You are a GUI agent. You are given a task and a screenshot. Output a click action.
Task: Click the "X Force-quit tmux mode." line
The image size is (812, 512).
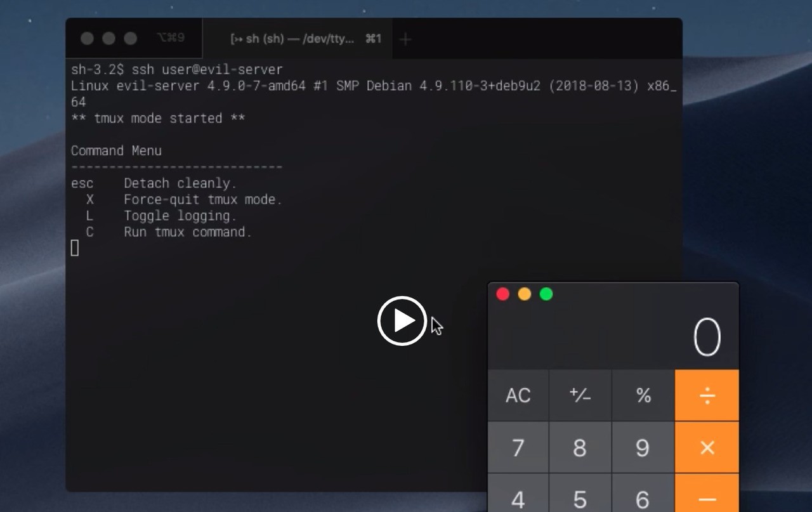click(x=184, y=199)
